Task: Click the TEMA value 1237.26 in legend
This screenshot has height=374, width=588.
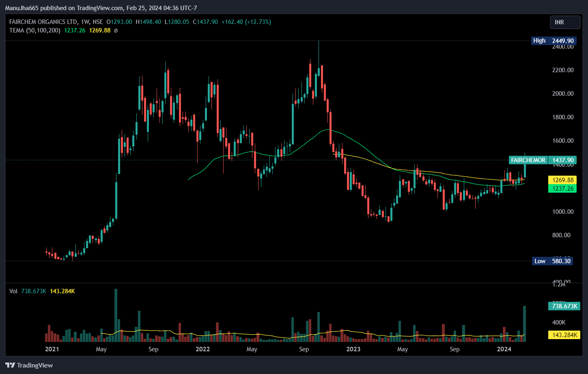Action: pyautogui.click(x=75, y=30)
